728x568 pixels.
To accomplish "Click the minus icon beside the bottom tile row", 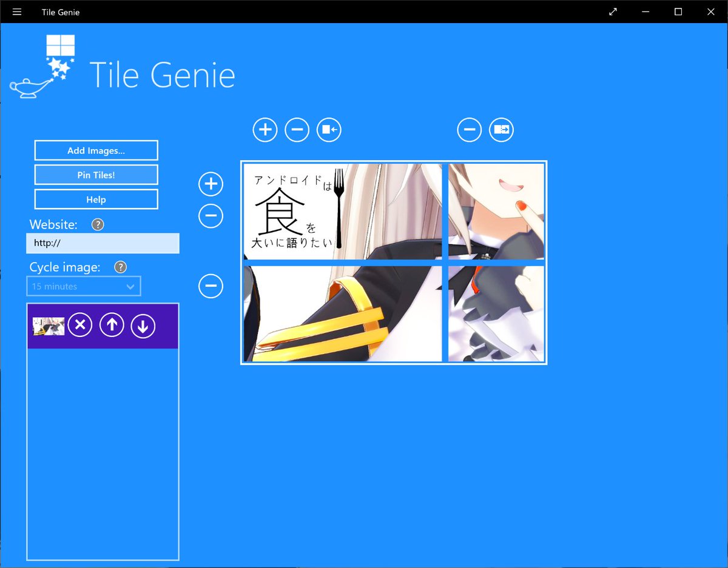I will (211, 286).
